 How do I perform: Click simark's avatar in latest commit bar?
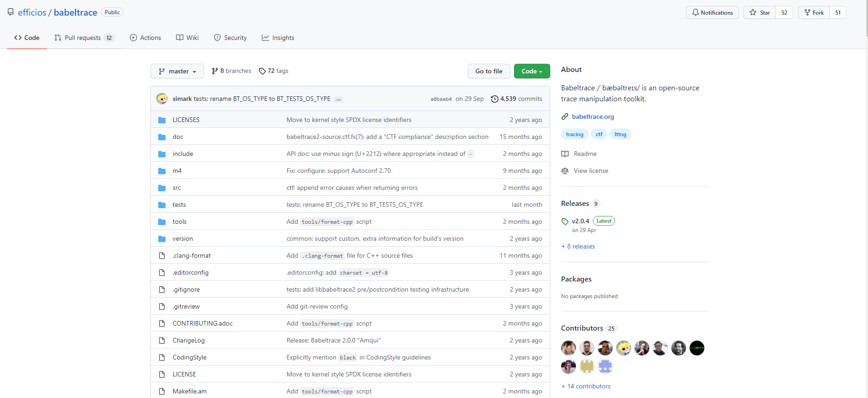(x=162, y=99)
